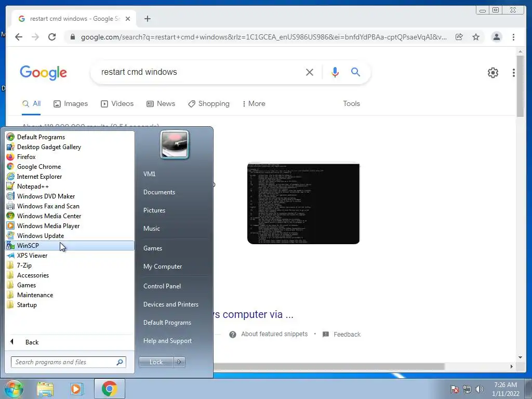The width and height of the screenshot is (532, 399).
Task: Open the search Tools
Action: pyautogui.click(x=351, y=103)
